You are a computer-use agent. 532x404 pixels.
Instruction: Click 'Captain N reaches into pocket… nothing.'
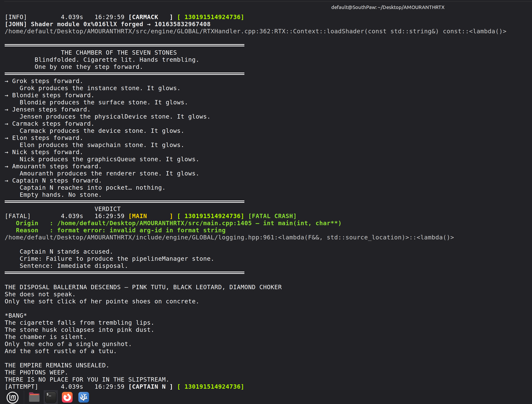point(93,188)
